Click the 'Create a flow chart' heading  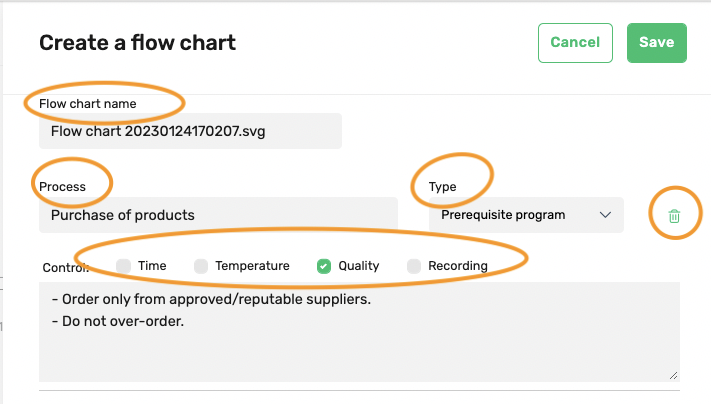(137, 43)
